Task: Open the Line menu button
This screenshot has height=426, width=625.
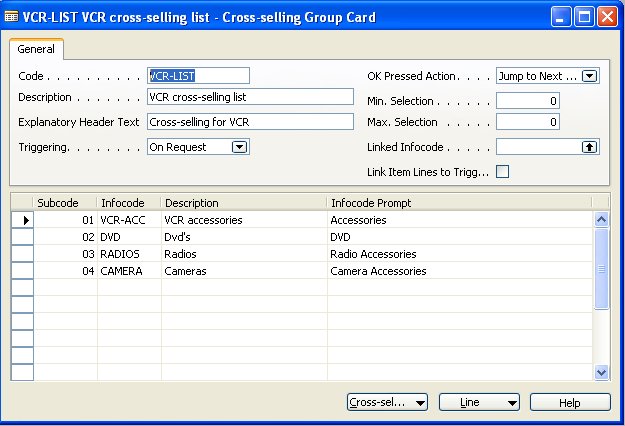Action: (x=479, y=402)
